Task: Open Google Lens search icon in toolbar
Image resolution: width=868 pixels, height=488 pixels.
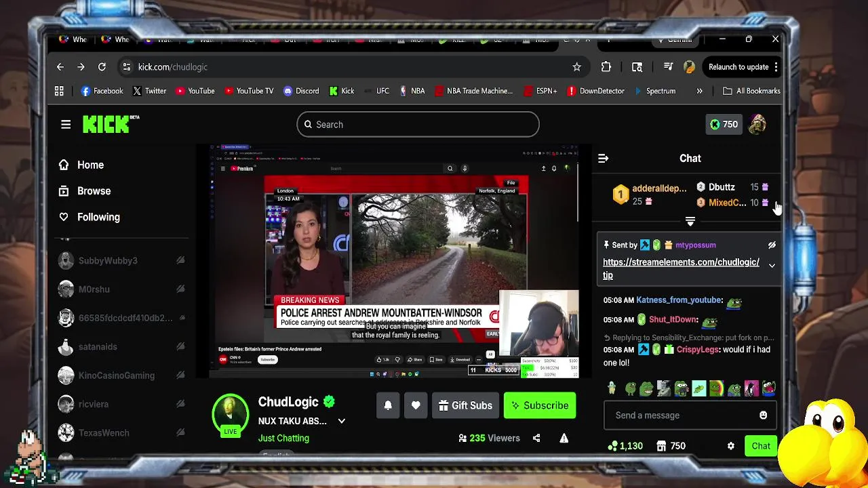Action: click(x=637, y=67)
